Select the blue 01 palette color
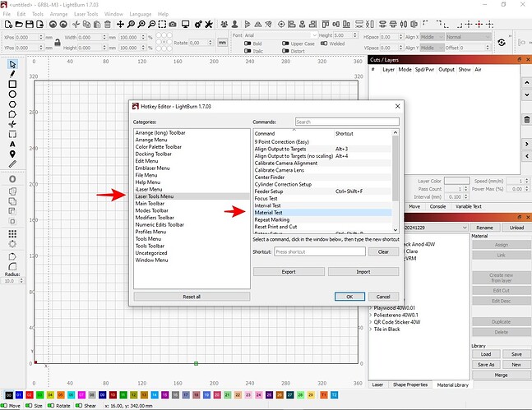The height and width of the screenshot is (410, 532). 20,394
